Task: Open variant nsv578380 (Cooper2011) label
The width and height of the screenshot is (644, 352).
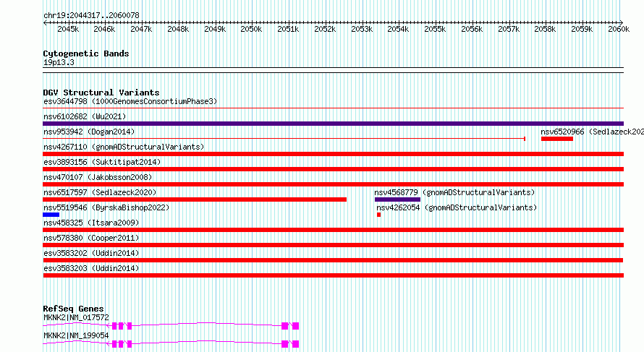Action: pyautogui.click(x=91, y=238)
